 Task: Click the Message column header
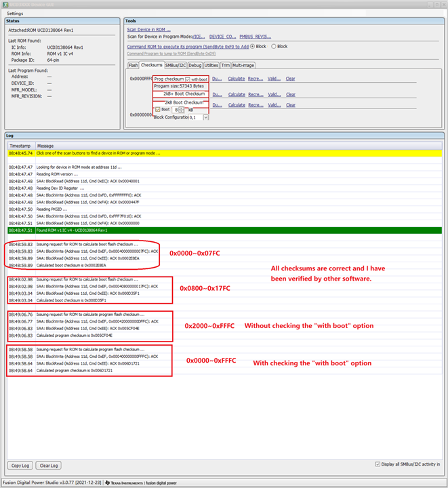tap(239, 146)
